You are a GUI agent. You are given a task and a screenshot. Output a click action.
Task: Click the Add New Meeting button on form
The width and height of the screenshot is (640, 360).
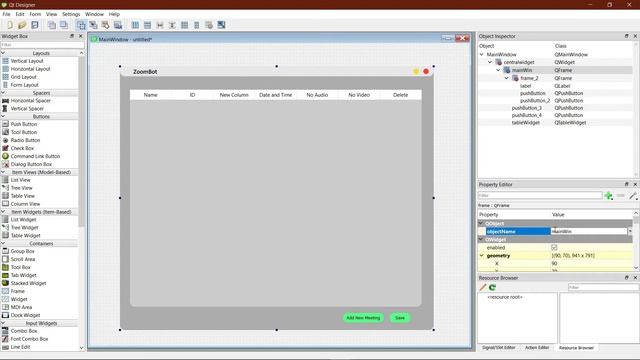(363, 318)
